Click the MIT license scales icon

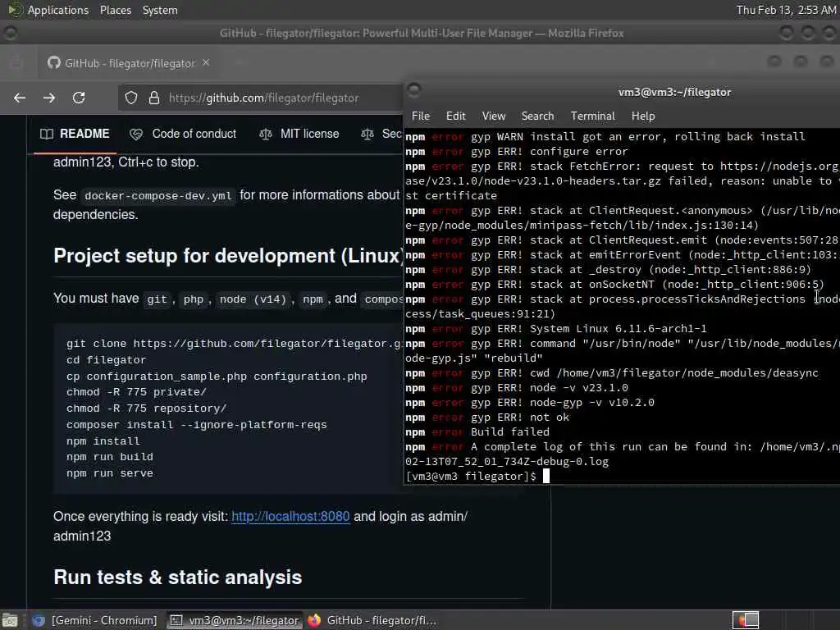pyautogui.click(x=265, y=134)
